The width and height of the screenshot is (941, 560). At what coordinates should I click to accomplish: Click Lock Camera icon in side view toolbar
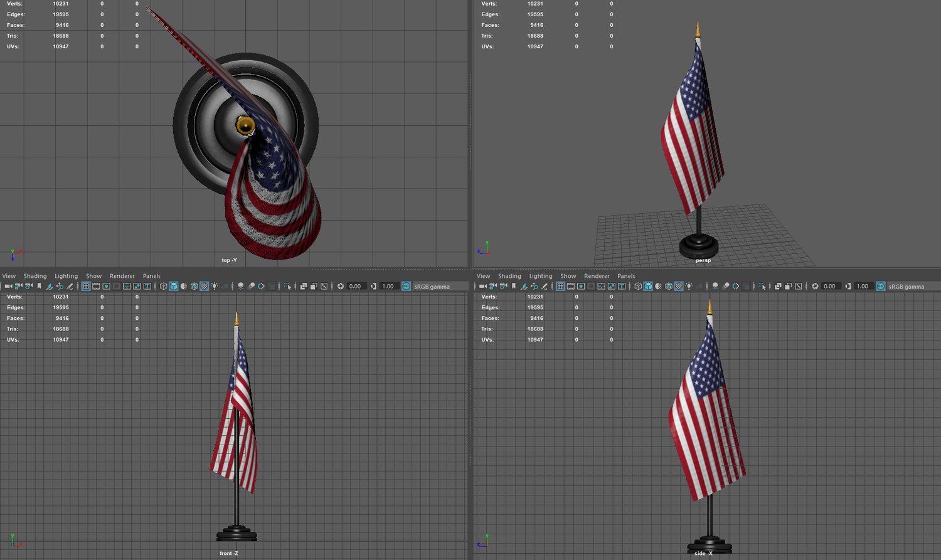493,286
